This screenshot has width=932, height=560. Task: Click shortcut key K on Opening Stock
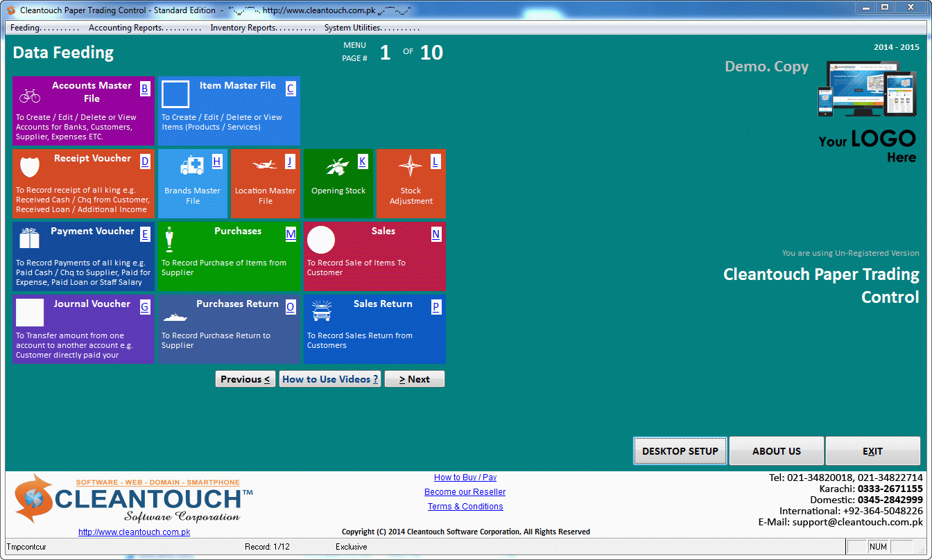point(363,161)
